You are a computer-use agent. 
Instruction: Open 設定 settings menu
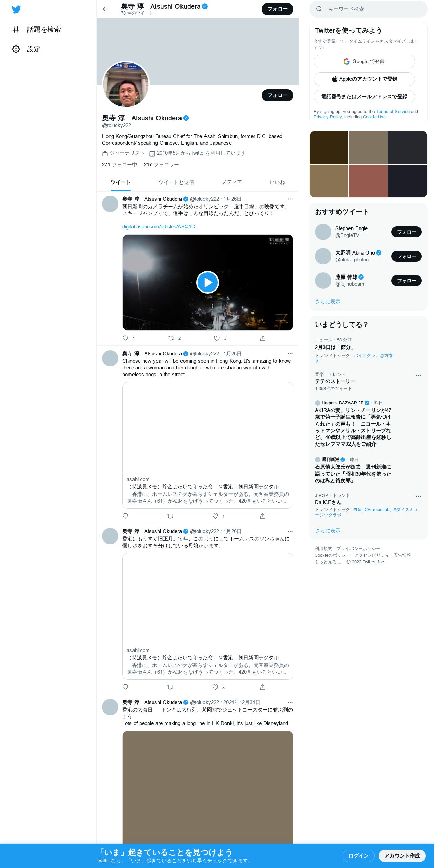[x=26, y=49]
